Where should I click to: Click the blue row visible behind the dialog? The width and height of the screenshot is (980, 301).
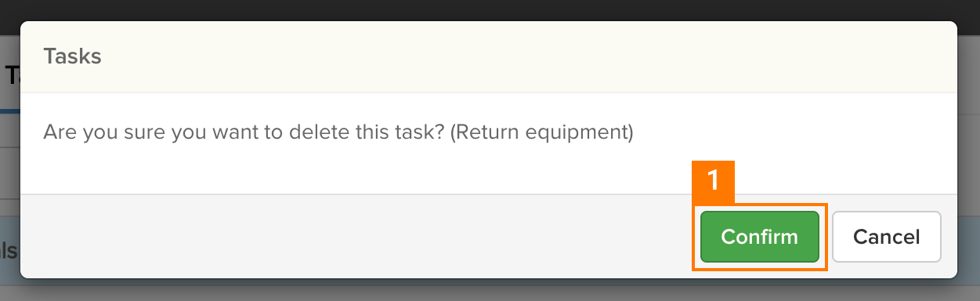9,251
